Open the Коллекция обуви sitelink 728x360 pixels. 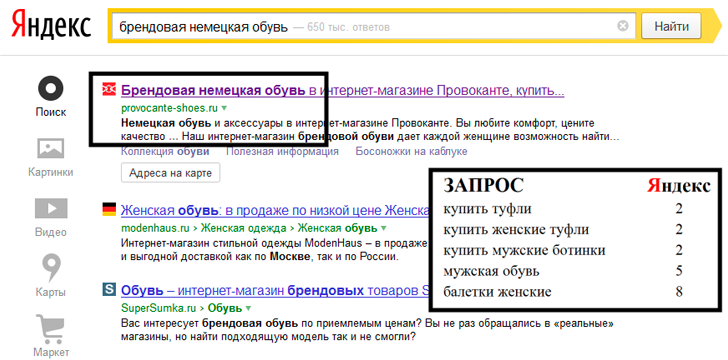click(x=165, y=151)
